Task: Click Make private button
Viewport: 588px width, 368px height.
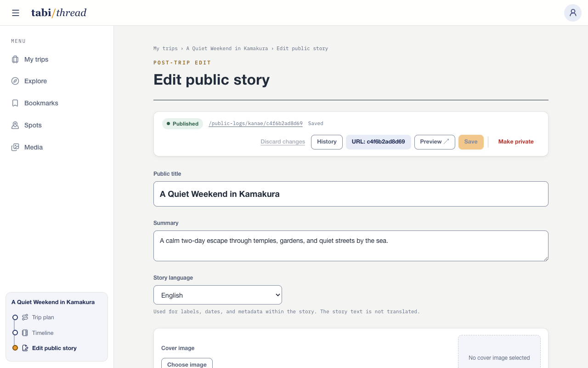Action: (x=516, y=142)
